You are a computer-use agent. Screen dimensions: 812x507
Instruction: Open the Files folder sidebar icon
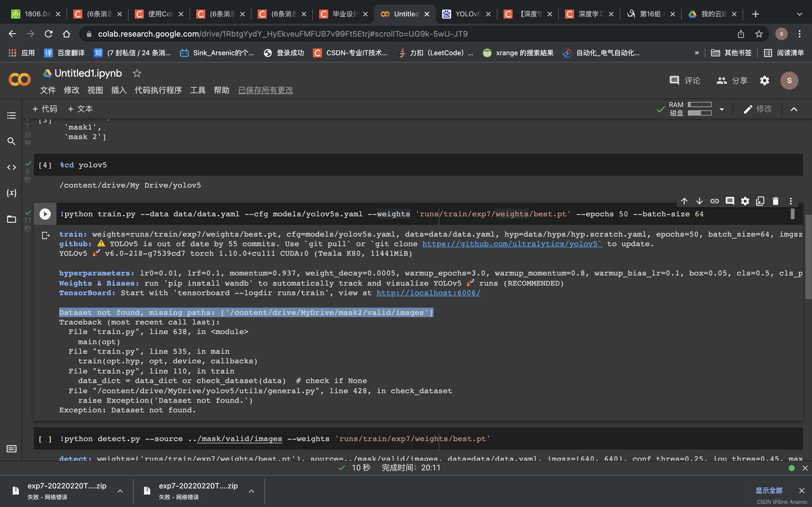click(x=11, y=219)
